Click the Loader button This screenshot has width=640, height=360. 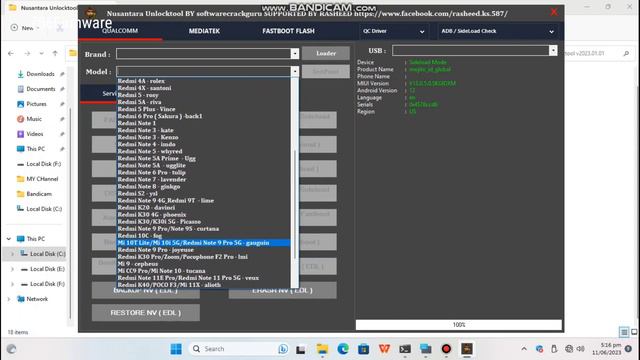pos(326,53)
